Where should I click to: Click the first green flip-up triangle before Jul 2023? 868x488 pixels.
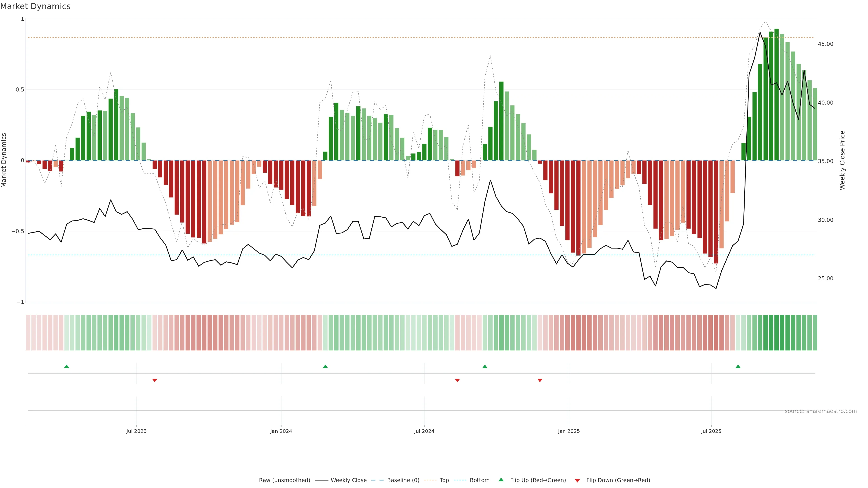pyautogui.click(x=67, y=366)
